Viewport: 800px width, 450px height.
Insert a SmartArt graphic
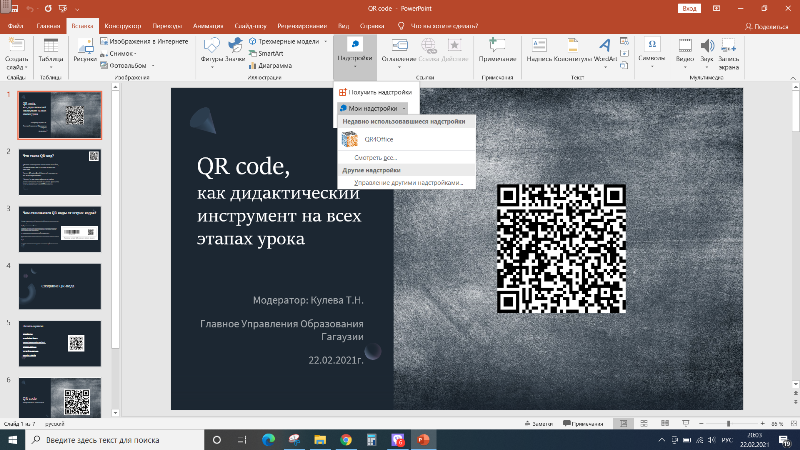click(x=266, y=54)
